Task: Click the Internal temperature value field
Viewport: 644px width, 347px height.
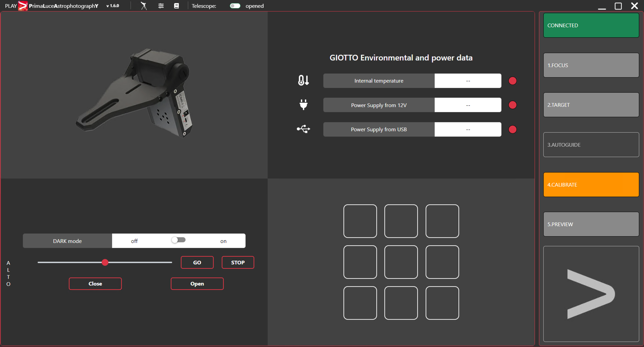Action: [468, 81]
